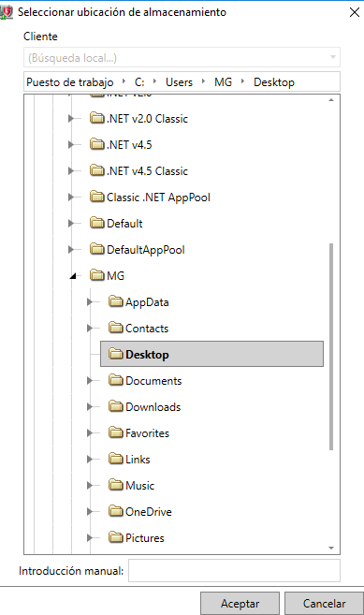Select the Favorites tree row label
This screenshot has height=615, width=364.
147,433
